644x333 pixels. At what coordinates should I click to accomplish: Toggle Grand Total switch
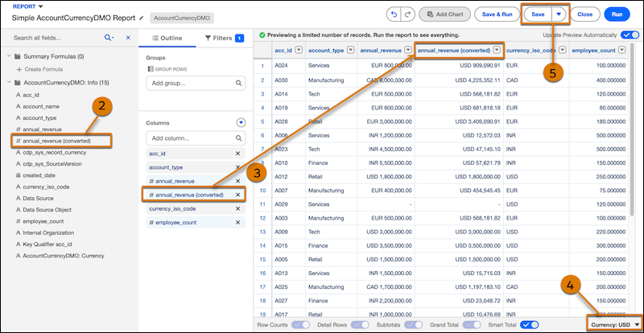tap(473, 325)
